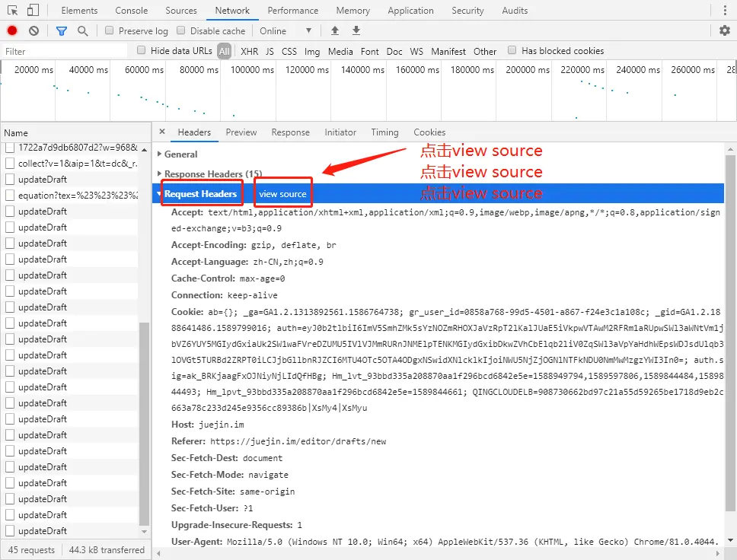Expand Response Headers (15) section

pos(209,173)
